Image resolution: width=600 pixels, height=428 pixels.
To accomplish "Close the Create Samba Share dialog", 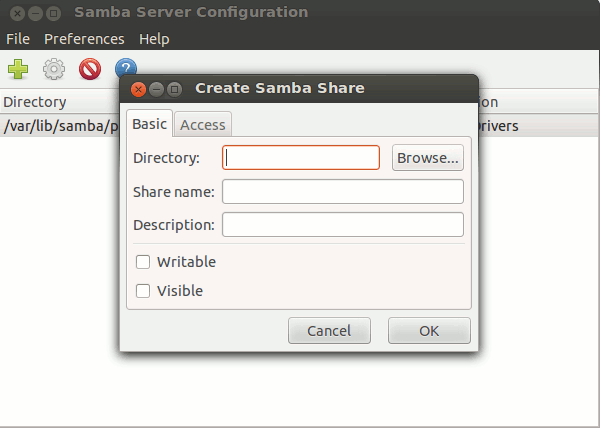I will tap(138, 90).
